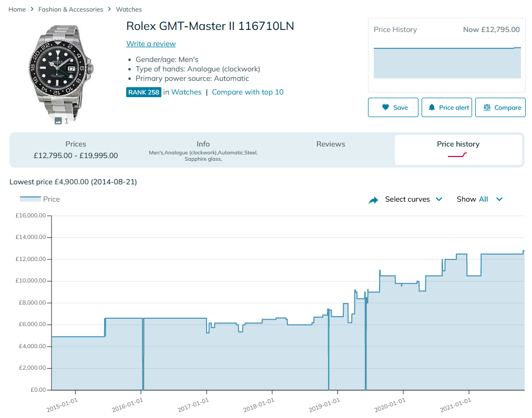Click the 2019-01-01 axis label
Screen dimensions: 532x418
pyautogui.click(x=324, y=405)
